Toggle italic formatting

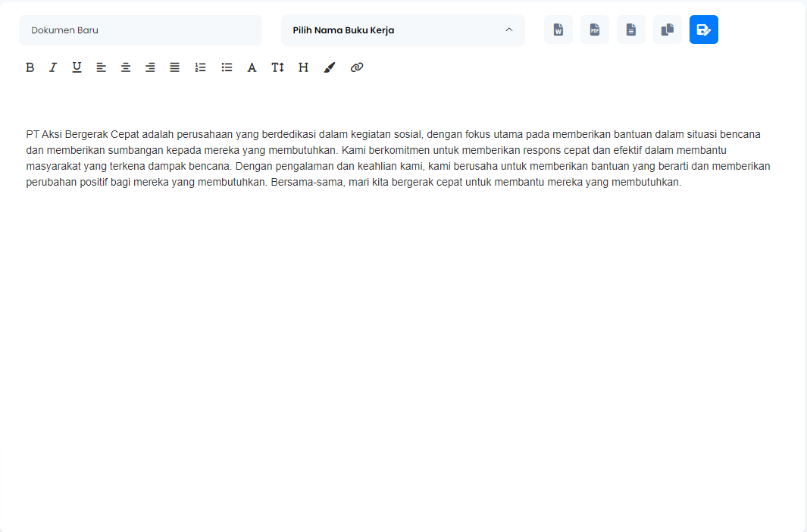53,67
